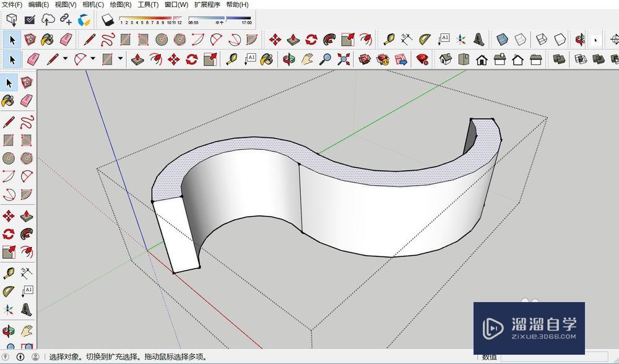This screenshot has height=364, width=619.
Task: Open the 文件(F) menu
Action: 12,4
